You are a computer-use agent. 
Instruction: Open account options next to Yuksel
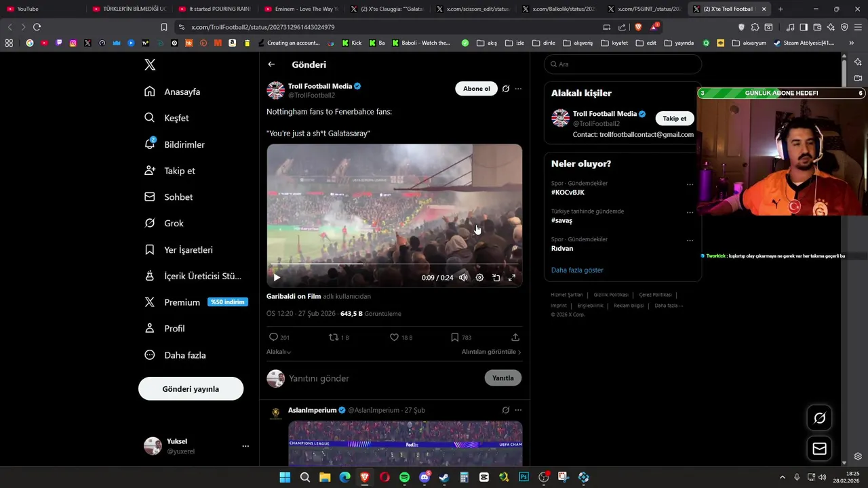point(245,446)
